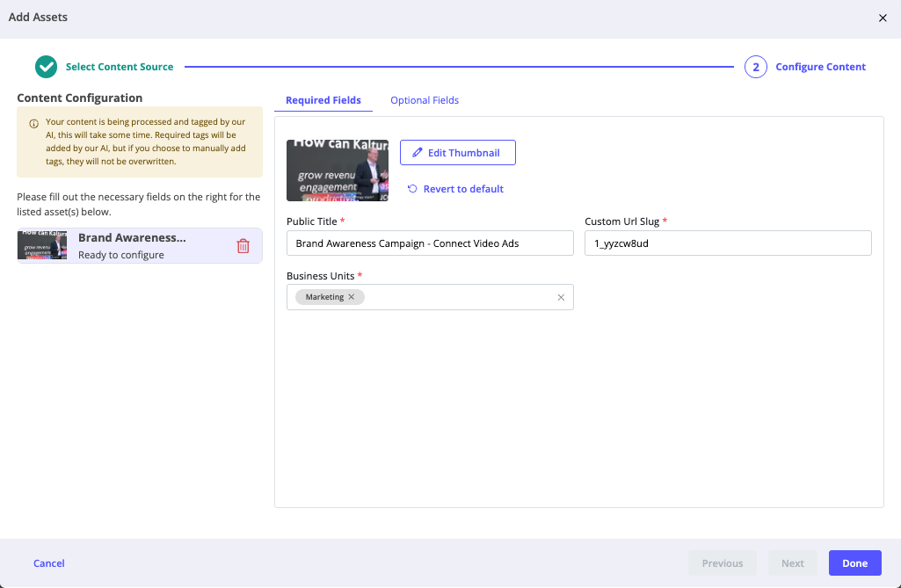Select the Required Fields tab
Screen dimensions: 901x588
pyautogui.click(x=323, y=100)
